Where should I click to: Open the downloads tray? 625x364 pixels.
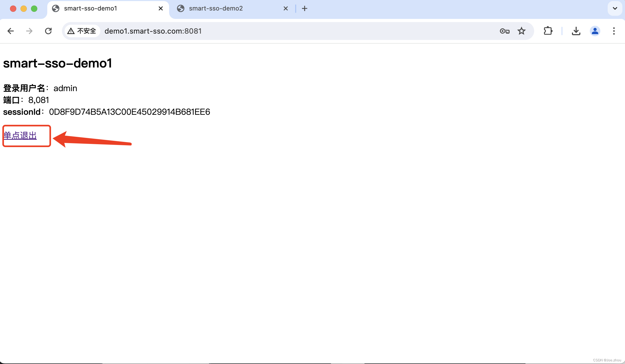coord(576,31)
